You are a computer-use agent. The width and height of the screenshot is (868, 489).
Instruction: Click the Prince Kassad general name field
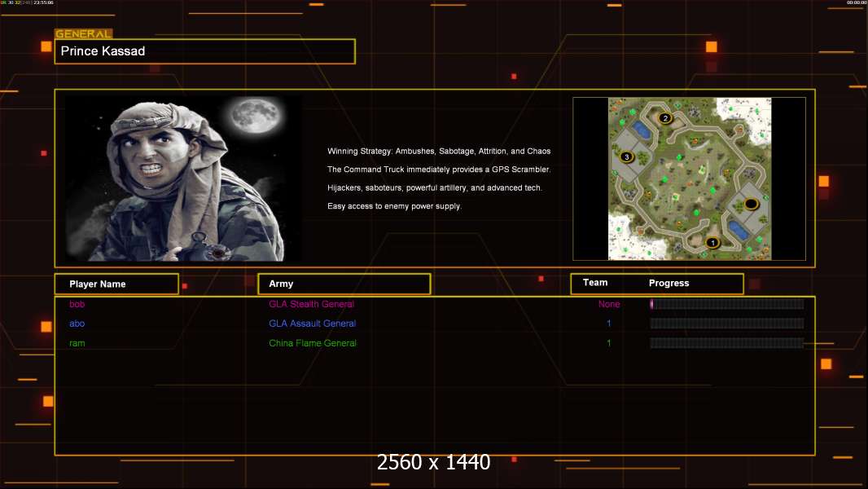click(204, 51)
